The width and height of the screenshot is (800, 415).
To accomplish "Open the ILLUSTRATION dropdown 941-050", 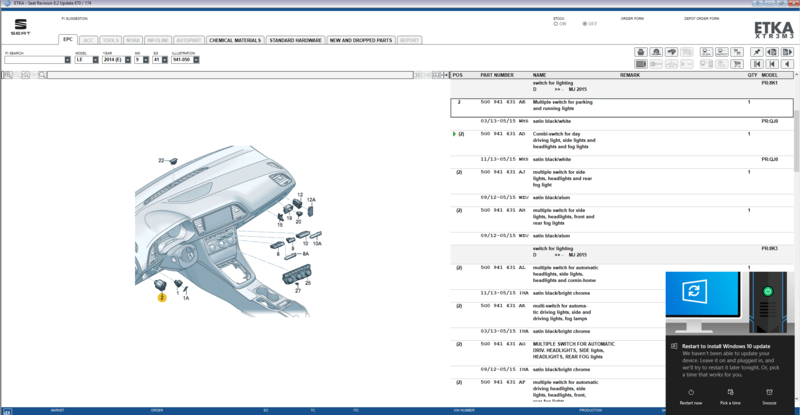I will pos(196,60).
